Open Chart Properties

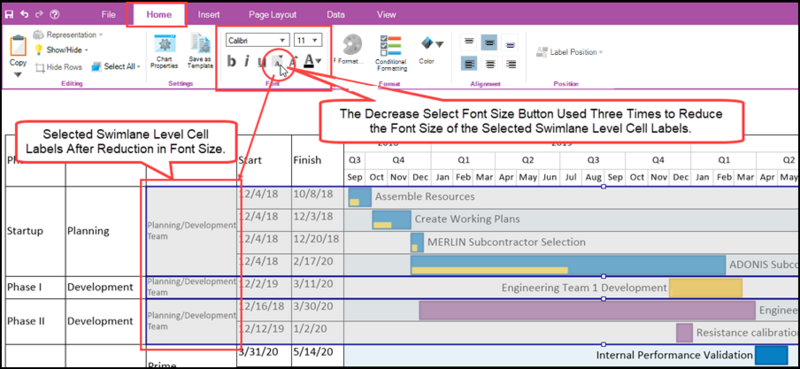pos(164,51)
